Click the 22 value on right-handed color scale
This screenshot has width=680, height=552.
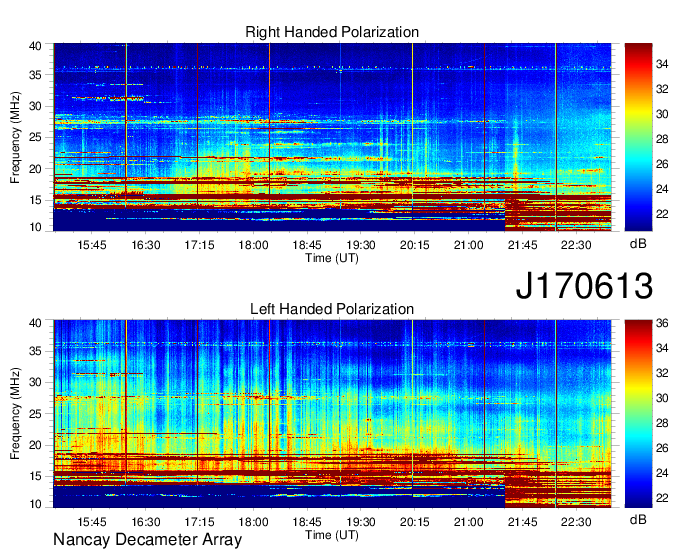pos(662,214)
